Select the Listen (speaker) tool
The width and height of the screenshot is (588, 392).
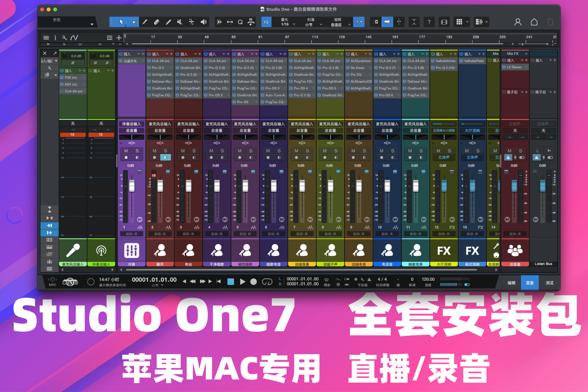pyautogui.click(x=203, y=22)
